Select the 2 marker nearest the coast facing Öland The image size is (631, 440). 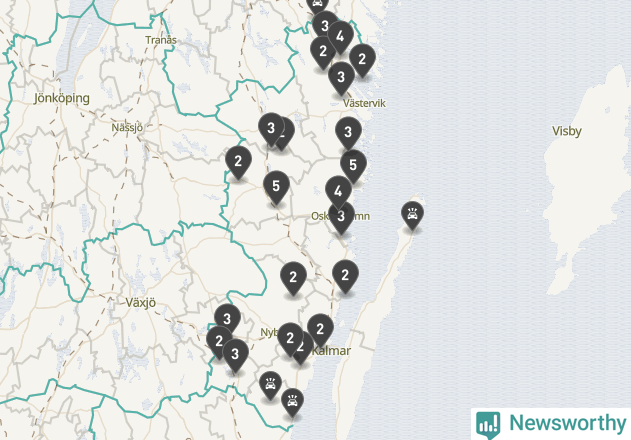pyautogui.click(x=345, y=275)
